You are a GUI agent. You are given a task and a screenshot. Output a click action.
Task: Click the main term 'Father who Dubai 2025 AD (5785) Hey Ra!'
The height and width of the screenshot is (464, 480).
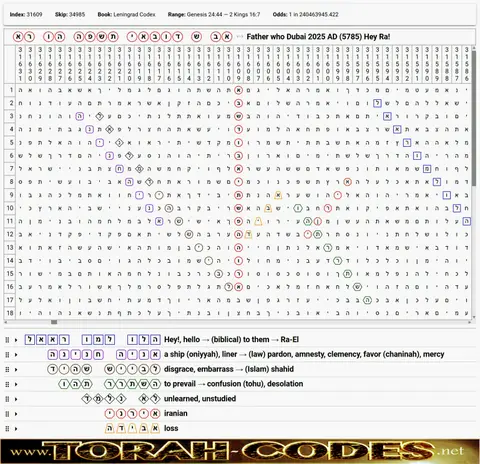click(x=318, y=37)
